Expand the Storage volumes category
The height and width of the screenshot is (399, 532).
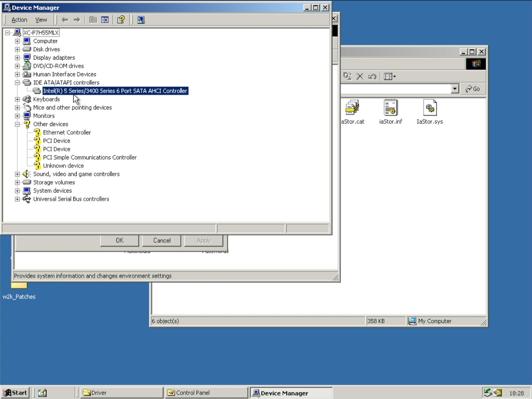(x=17, y=183)
